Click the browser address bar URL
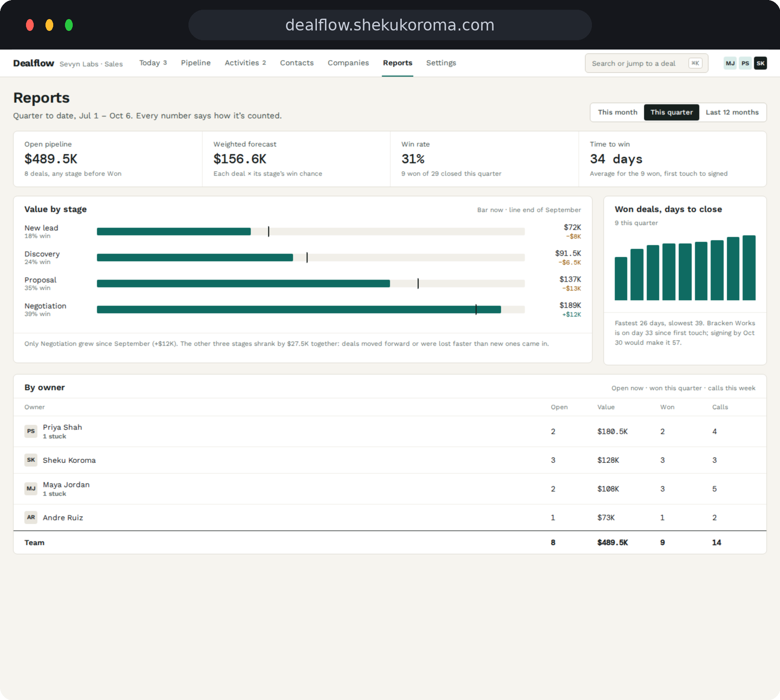Image resolution: width=780 pixels, height=700 pixels. click(x=390, y=25)
